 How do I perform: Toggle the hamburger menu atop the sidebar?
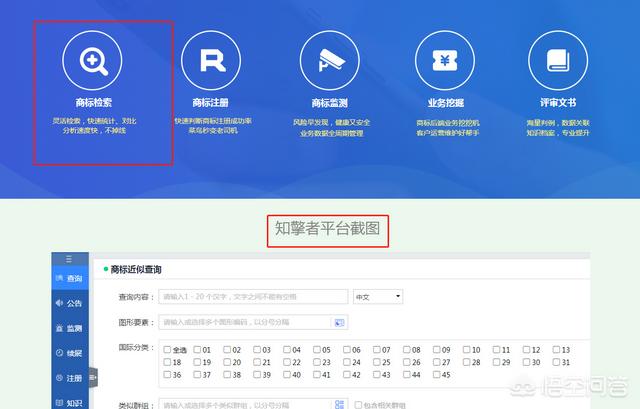(x=69, y=259)
